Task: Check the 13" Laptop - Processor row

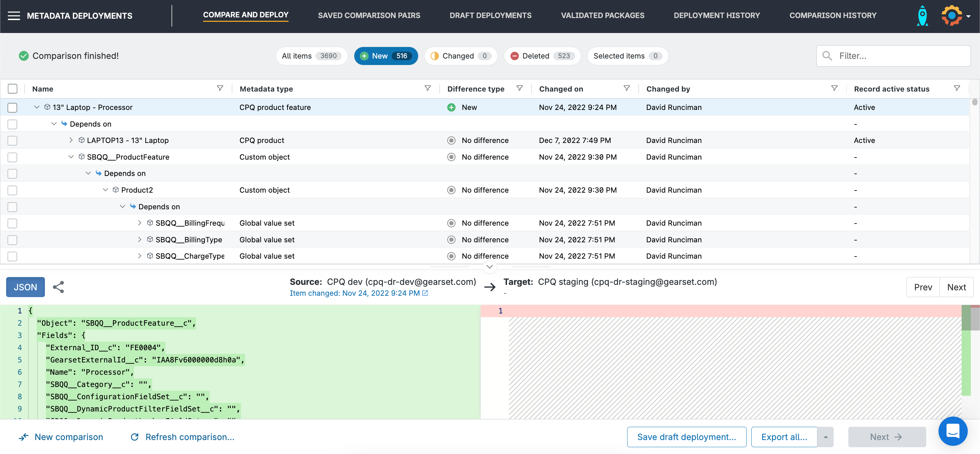Action: click(13, 108)
